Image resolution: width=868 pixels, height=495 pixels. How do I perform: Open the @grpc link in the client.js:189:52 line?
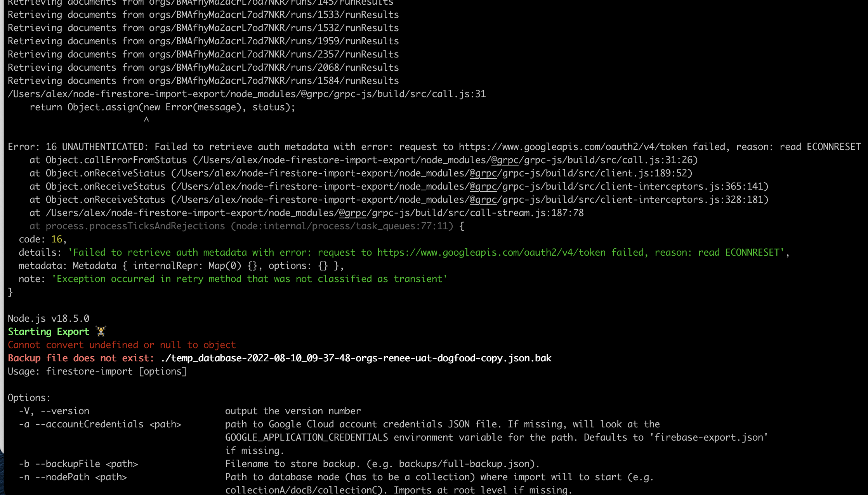pyautogui.click(x=483, y=173)
